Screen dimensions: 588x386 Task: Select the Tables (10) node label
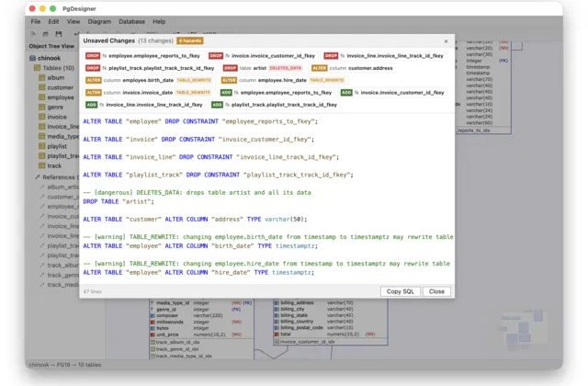click(59, 68)
